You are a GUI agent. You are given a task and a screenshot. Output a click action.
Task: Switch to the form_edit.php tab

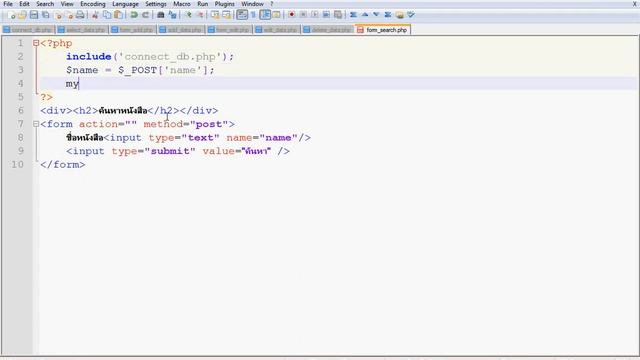pyautogui.click(x=229, y=30)
